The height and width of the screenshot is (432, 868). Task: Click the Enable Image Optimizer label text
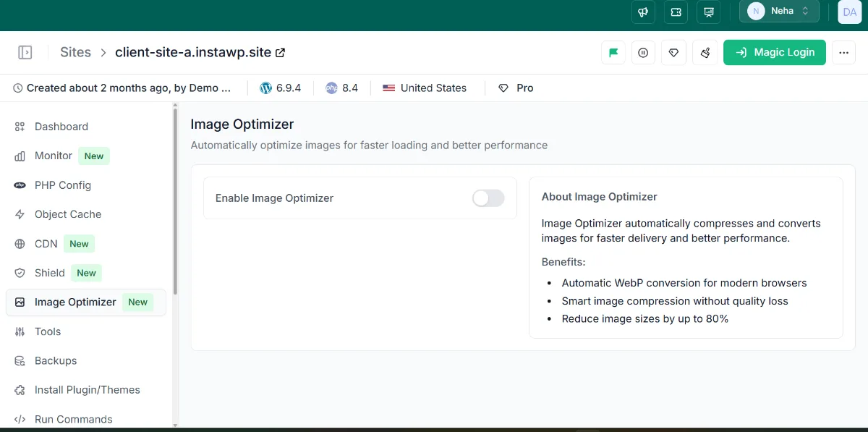(274, 198)
